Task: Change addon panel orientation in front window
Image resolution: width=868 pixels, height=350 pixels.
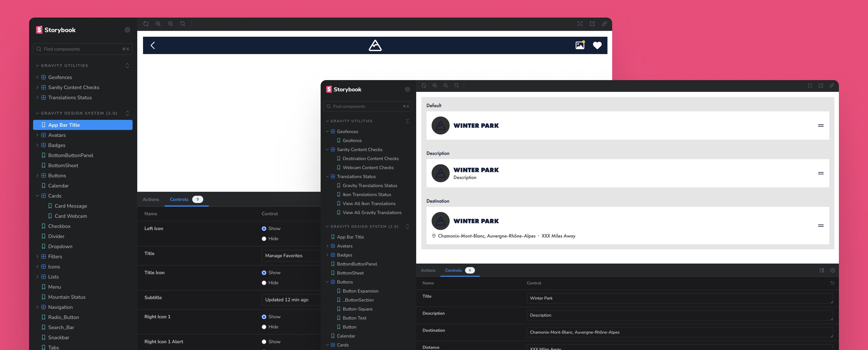Action: tap(822, 270)
